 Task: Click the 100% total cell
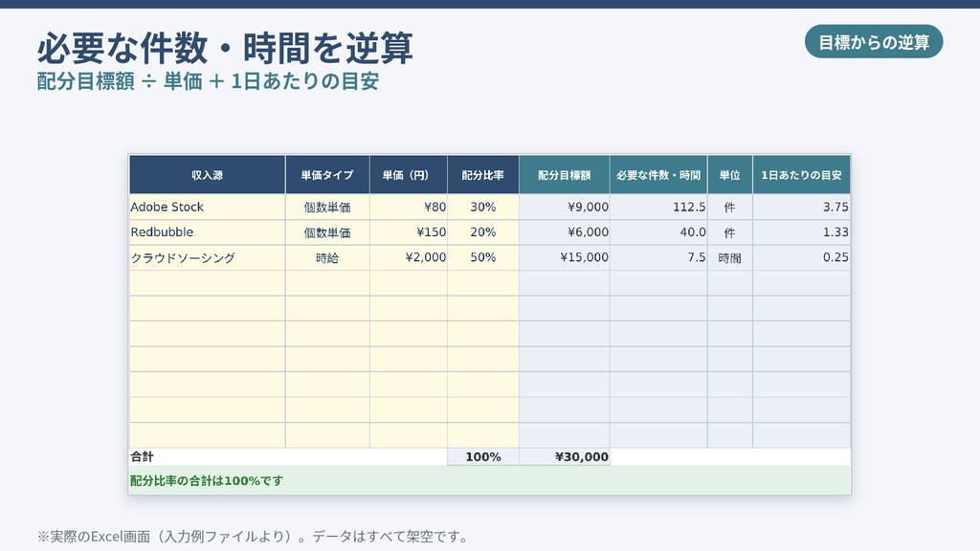[483, 456]
